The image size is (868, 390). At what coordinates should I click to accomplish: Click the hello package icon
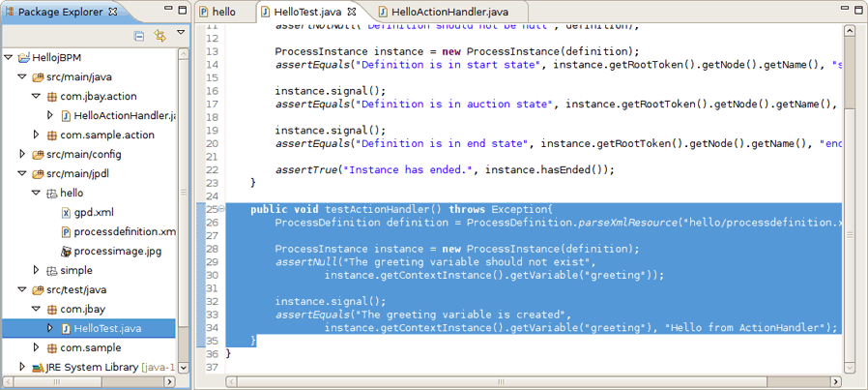[52, 194]
